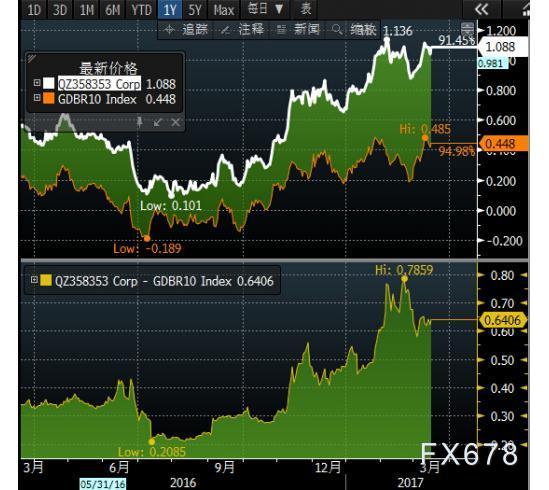549x490 pixels.
Task: Click the yellow 0.6406 spread axis tag
Action: (x=502, y=320)
